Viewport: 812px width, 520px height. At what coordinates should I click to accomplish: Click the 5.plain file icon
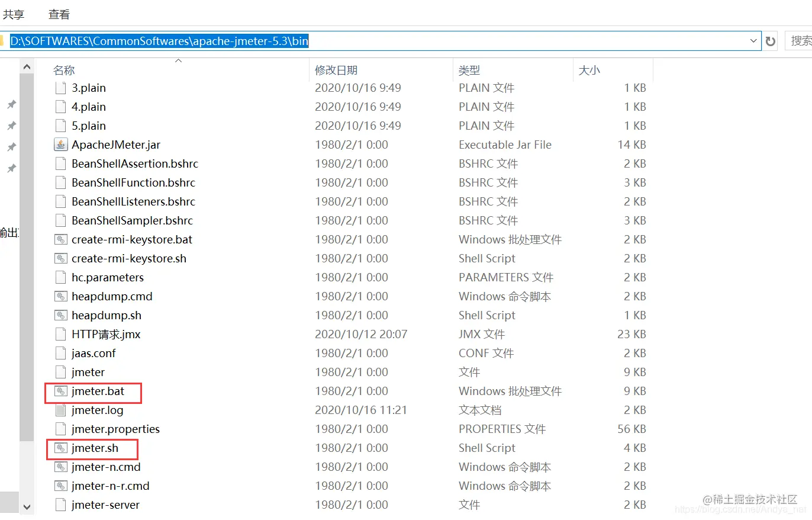[60, 126]
